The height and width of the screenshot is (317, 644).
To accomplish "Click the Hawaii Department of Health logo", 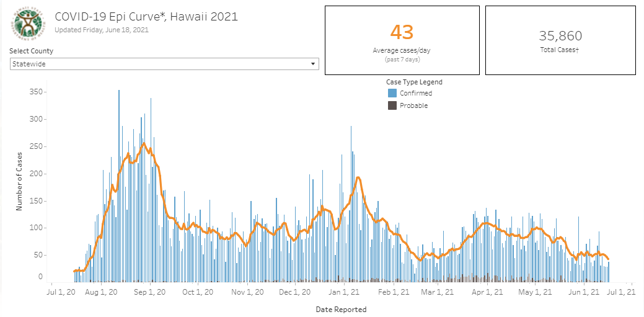I will point(28,23).
